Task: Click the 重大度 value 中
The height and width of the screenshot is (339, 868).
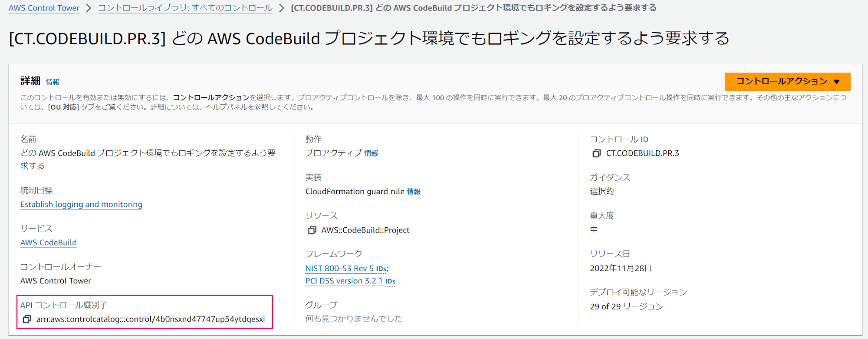Action: click(594, 229)
